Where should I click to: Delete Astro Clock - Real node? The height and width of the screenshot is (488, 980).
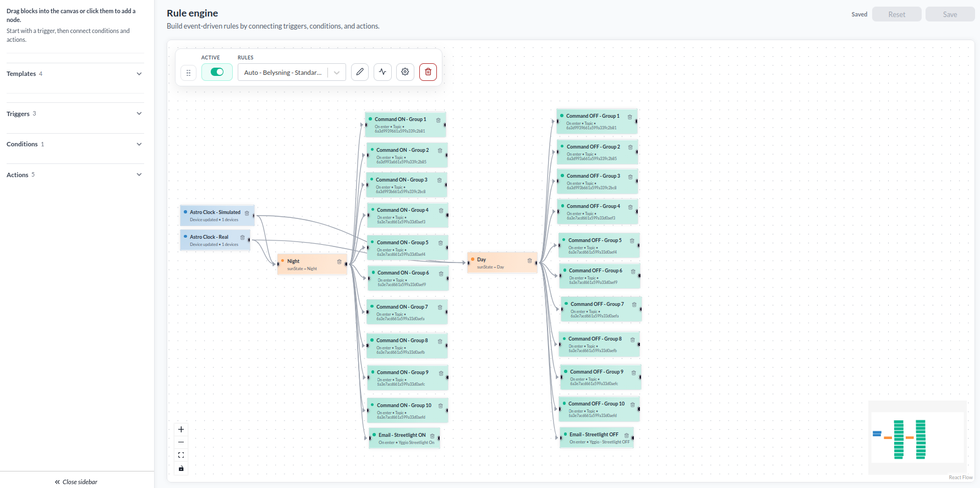pyautogui.click(x=242, y=238)
